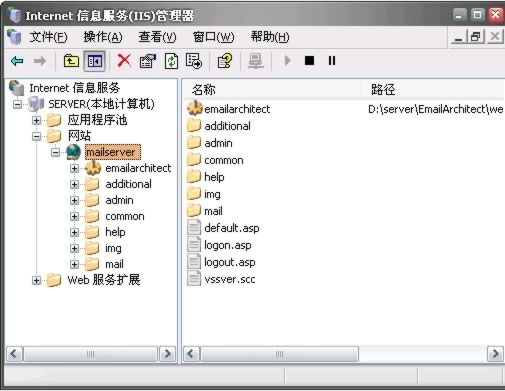The width and height of the screenshot is (505, 391).
Task: Open the 文件(F) menu
Action: point(48,37)
